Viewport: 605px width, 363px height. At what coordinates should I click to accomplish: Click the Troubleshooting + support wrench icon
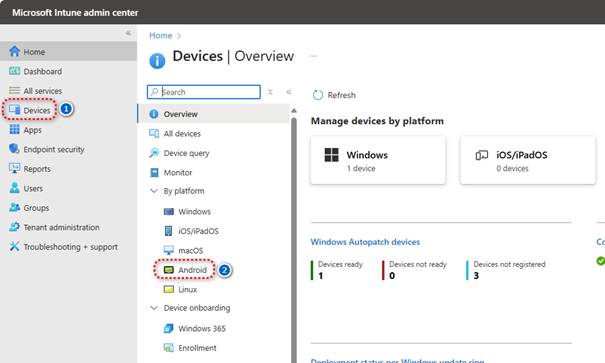pyautogui.click(x=14, y=247)
